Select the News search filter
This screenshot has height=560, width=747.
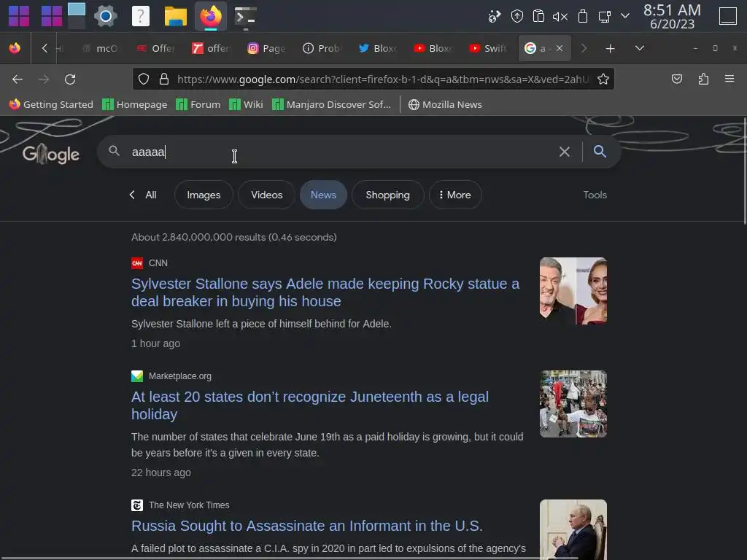click(x=323, y=195)
